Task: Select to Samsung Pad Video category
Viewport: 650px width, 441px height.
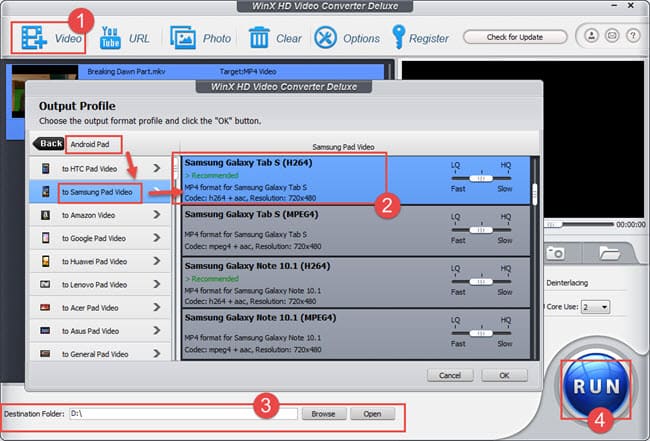Action: [100, 192]
